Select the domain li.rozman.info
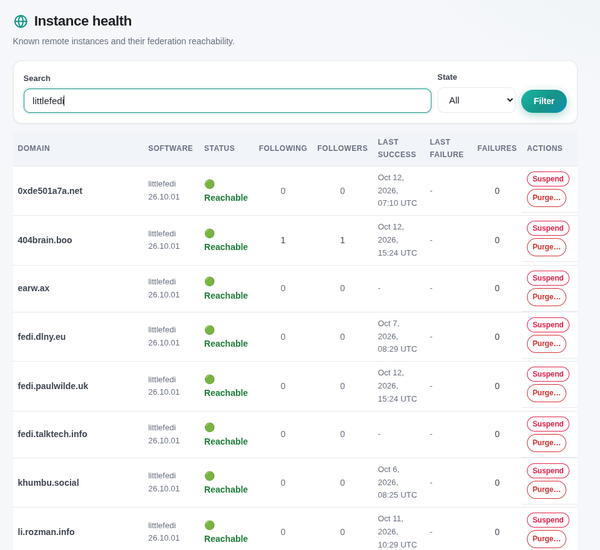Screen dimensions: 600x550 46,532
